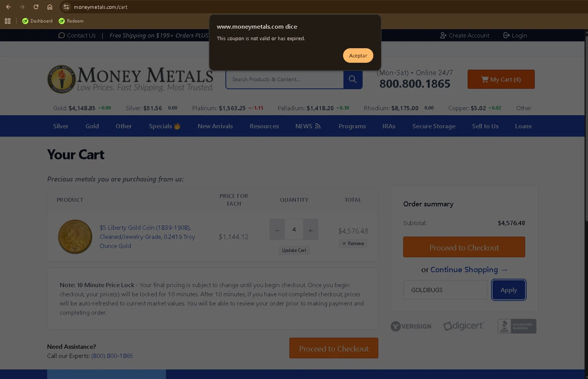Click the BBB Accredited Business badge
Screen dimensions: 588x379
coord(517,326)
